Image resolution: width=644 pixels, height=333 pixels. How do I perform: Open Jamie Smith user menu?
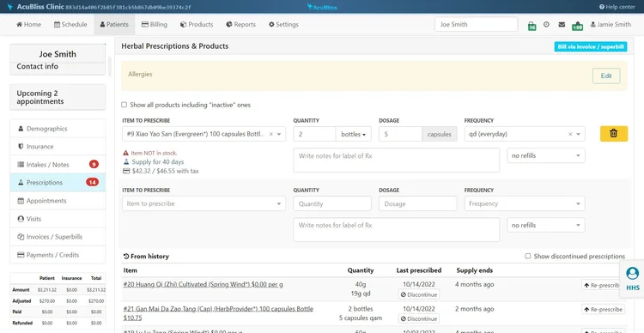pos(611,24)
